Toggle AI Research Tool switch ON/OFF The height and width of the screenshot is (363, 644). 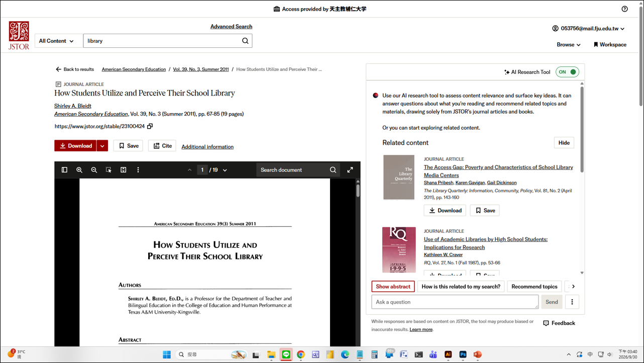pyautogui.click(x=567, y=72)
